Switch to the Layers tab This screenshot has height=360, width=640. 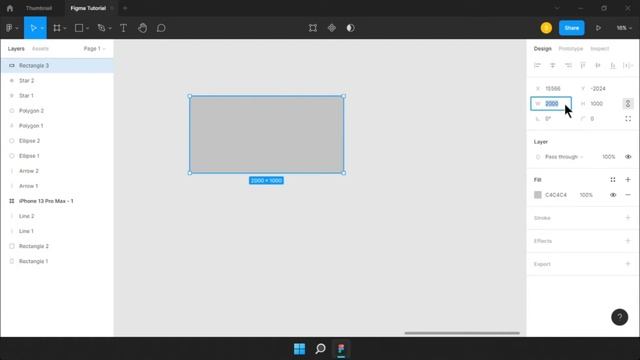coord(16,49)
